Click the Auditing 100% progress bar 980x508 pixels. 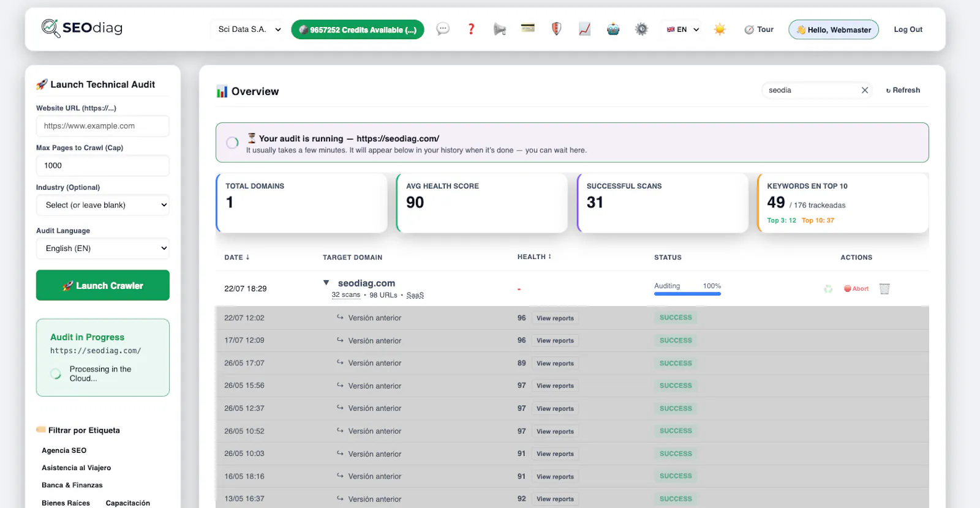tap(687, 294)
